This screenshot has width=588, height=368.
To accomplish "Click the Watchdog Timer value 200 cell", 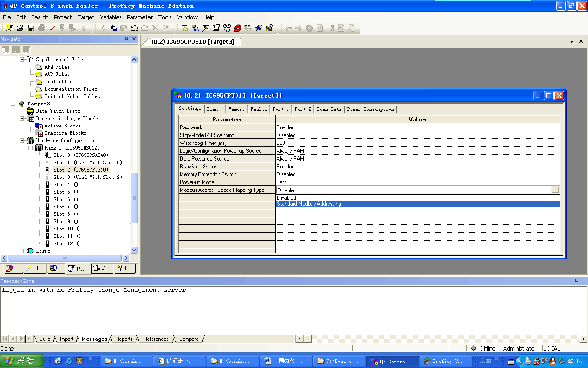I will [418, 143].
